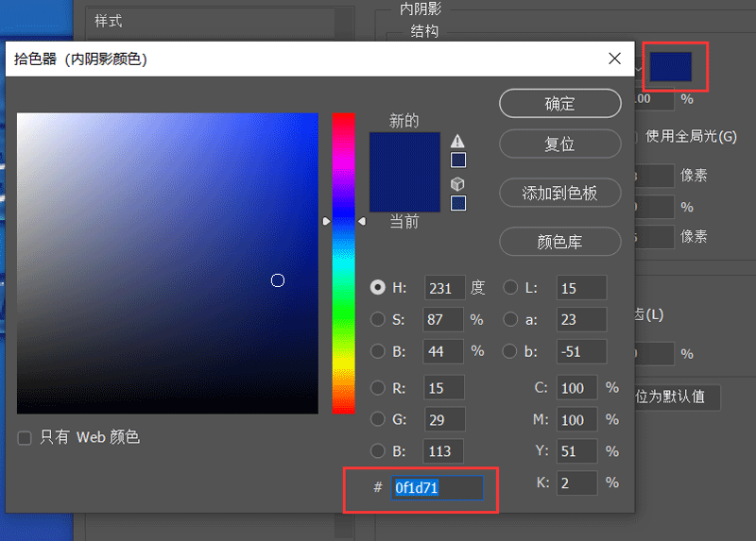Click the out-of-gamut warning triangle icon
The width and height of the screenshot is (756, 541).
pos(457,142)
